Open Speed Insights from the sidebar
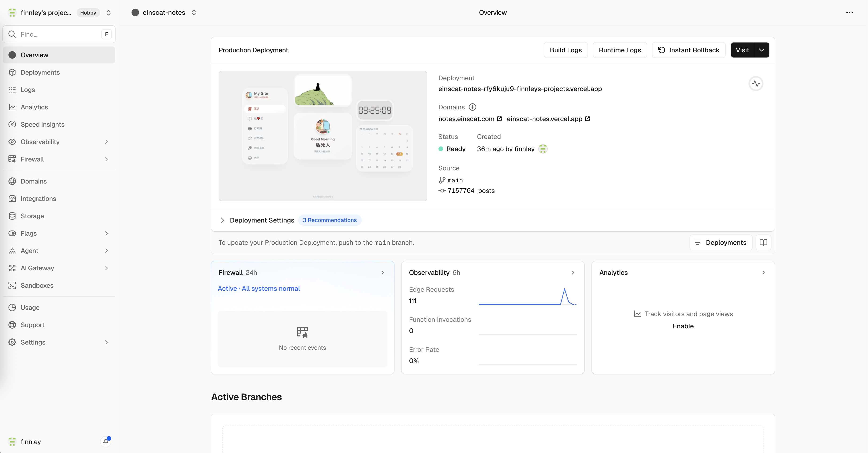868x453 pixels. pyautogui.click(x=43, y=124)
